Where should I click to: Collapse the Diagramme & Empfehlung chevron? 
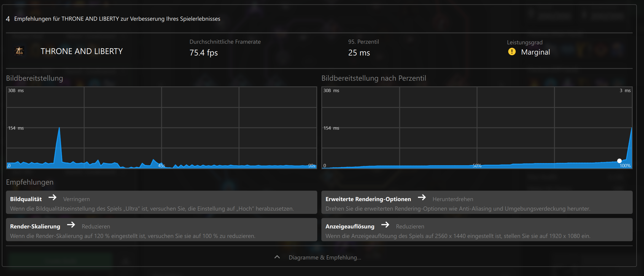(277, 257)
